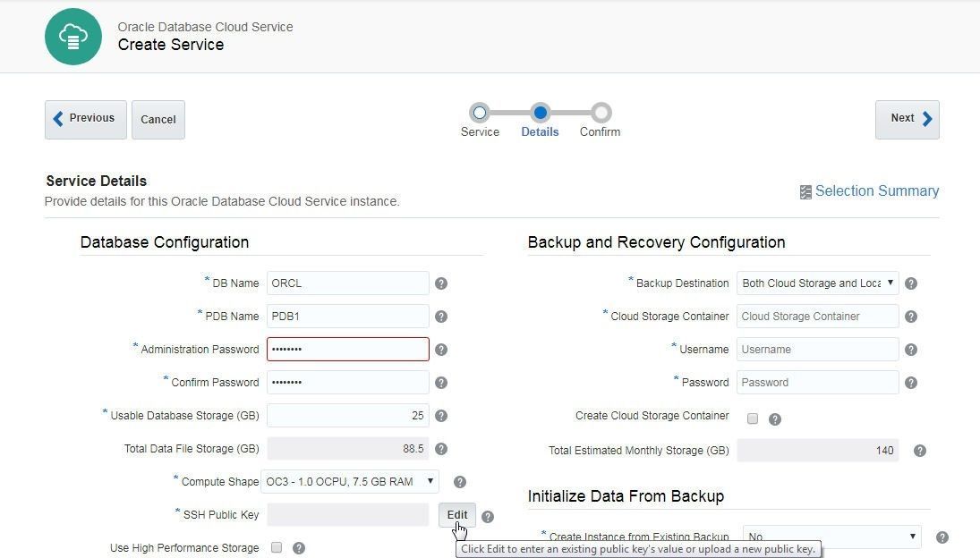
Task: Click the Initialize Data From Backup heading
Action: click(626, 496)
